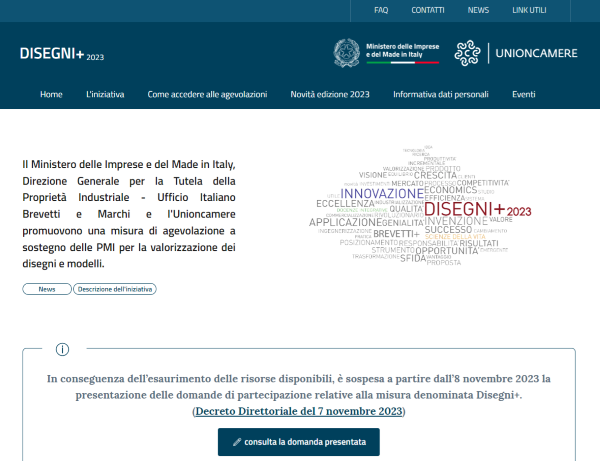This screenshot has height=461, width=600.
Task: Click consulta la domanda presentata button
Action: pos(299,442)
